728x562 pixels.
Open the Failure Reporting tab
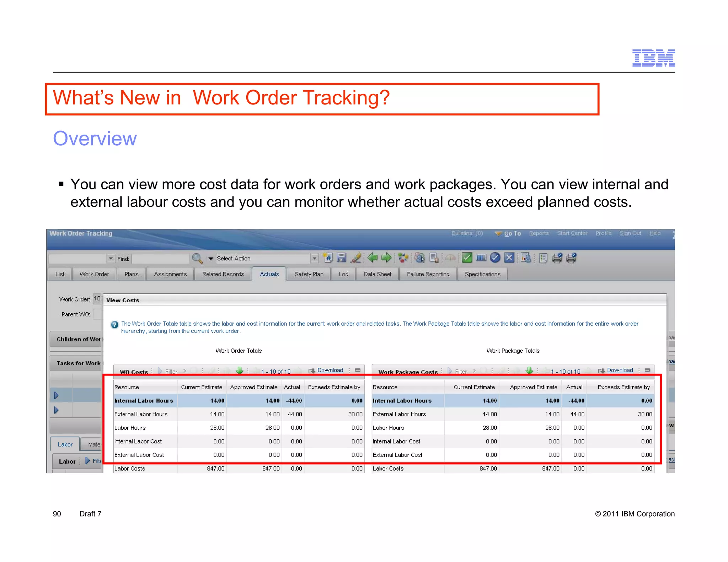pos(428,274)
